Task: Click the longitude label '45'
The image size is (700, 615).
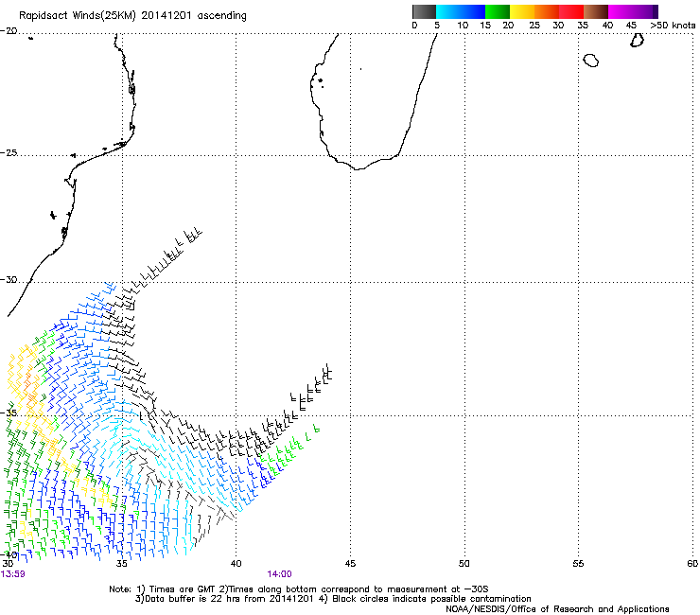Action: [x=350, y=564]
